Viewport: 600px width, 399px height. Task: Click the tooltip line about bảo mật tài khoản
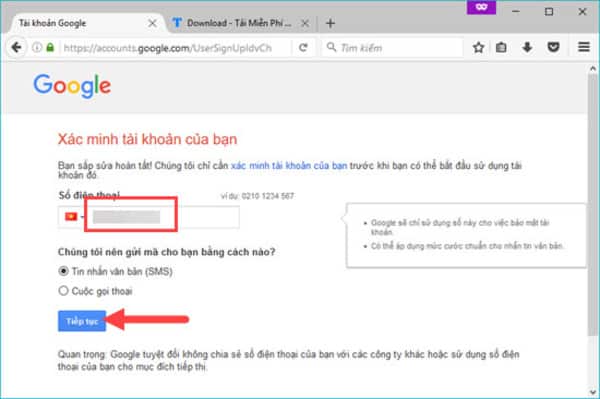(x=460, y=227)
